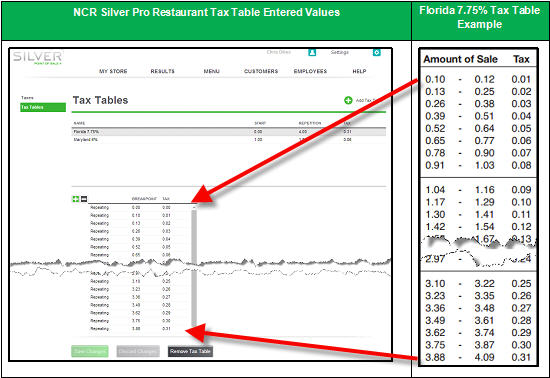This screenshot has height=378, width=550.
Task: Click the black remove breakpoint minus icon
Action: 84,199
